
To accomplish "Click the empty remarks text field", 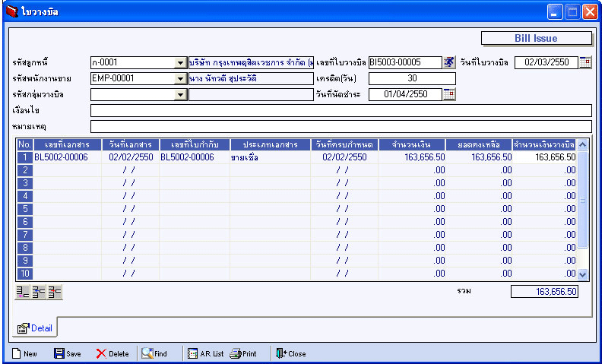I will pos(341,126).
